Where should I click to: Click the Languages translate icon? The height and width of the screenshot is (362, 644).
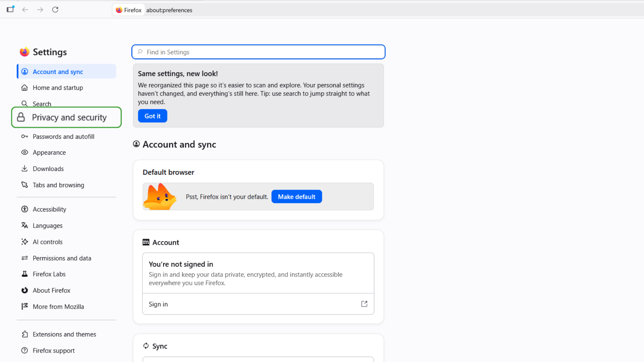(24, 225)
